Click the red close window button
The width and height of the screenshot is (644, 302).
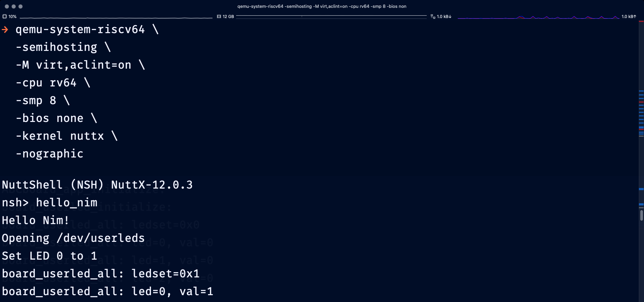pos(7,6)
